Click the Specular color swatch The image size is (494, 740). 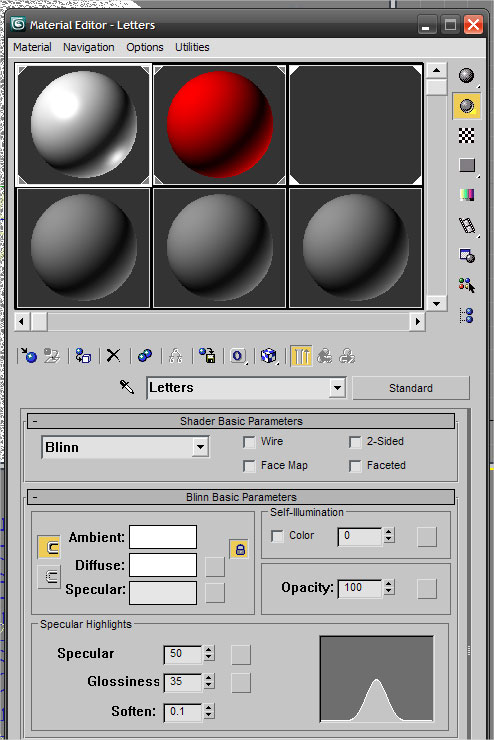pyautogui.click(x=163, y=593)
